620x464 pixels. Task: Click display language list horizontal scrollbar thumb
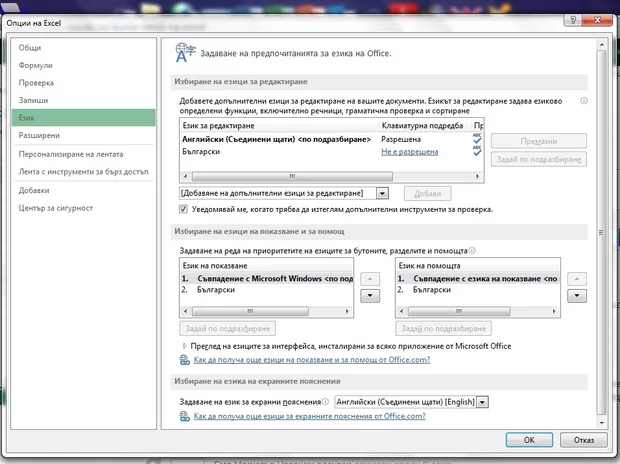pos(250,311)
